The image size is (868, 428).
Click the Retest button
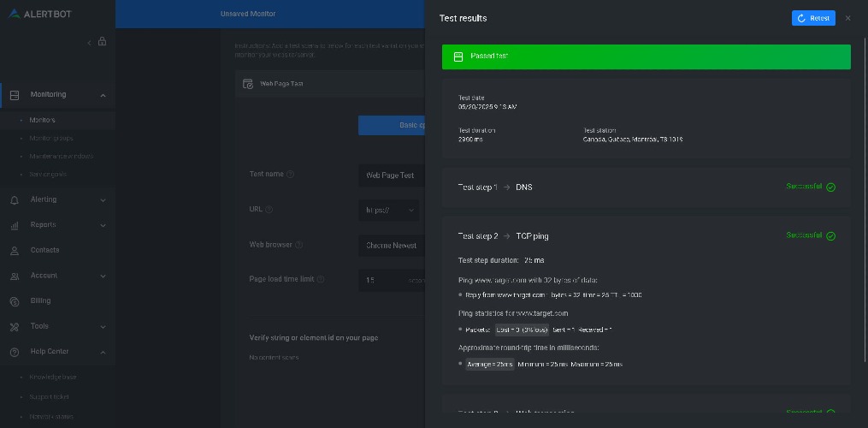click(812, 18)
